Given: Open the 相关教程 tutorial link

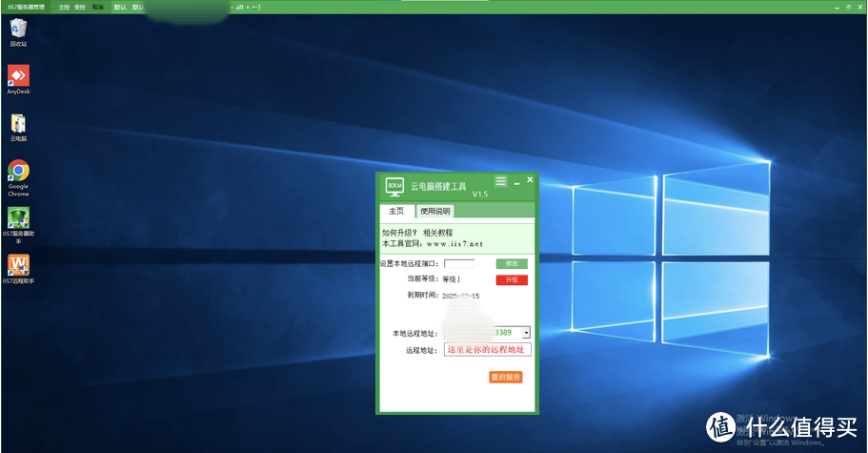Looking at the screenshot, I should point(438,233).
